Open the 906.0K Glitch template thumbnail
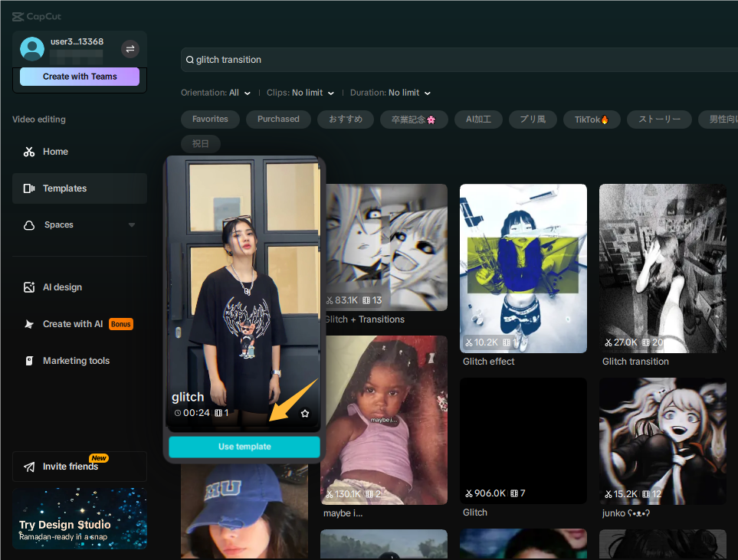 coord(523,441)
